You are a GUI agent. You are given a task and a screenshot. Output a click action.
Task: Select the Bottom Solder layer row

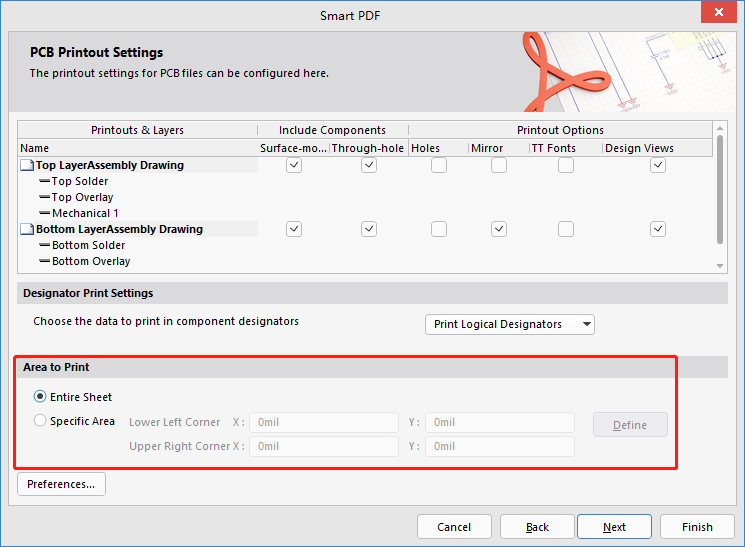coord(88,246)
